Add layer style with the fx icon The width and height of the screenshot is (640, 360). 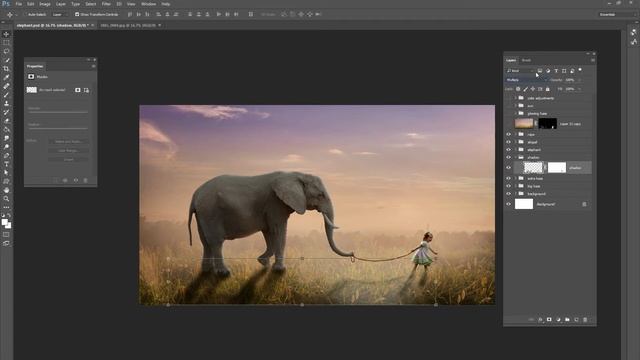pyautogui.click(x=540, y=320)
